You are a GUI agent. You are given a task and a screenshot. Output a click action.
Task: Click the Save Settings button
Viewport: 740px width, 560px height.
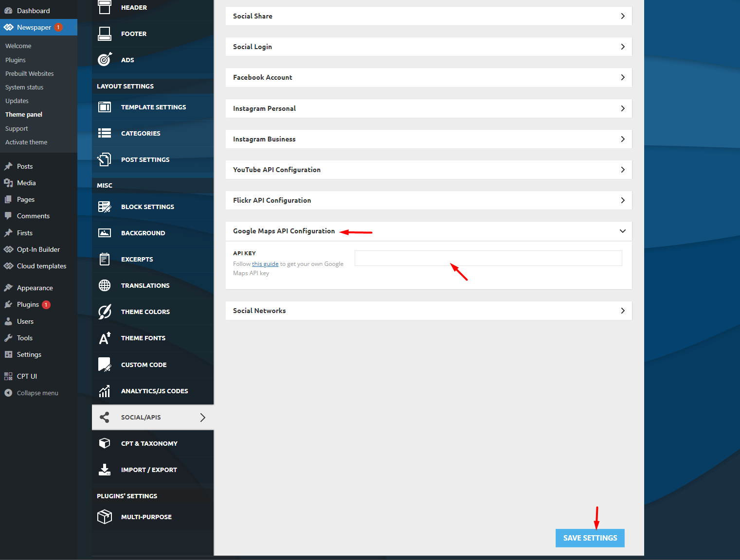point(590,538)
